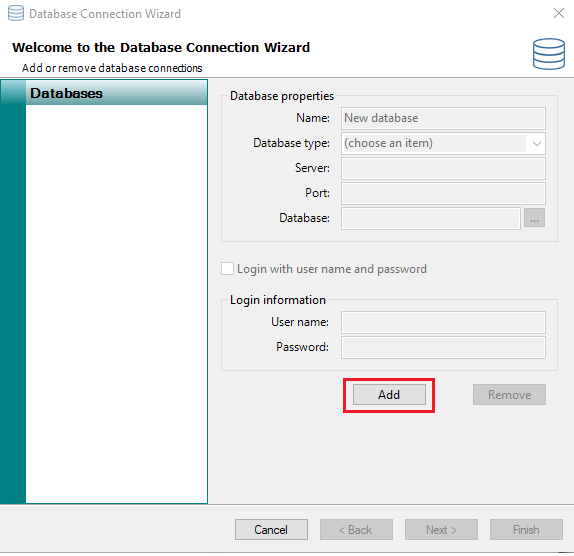Viewport: 574px width, 556px height.
Task: Advance with the Next button
Action: (441, 530)
